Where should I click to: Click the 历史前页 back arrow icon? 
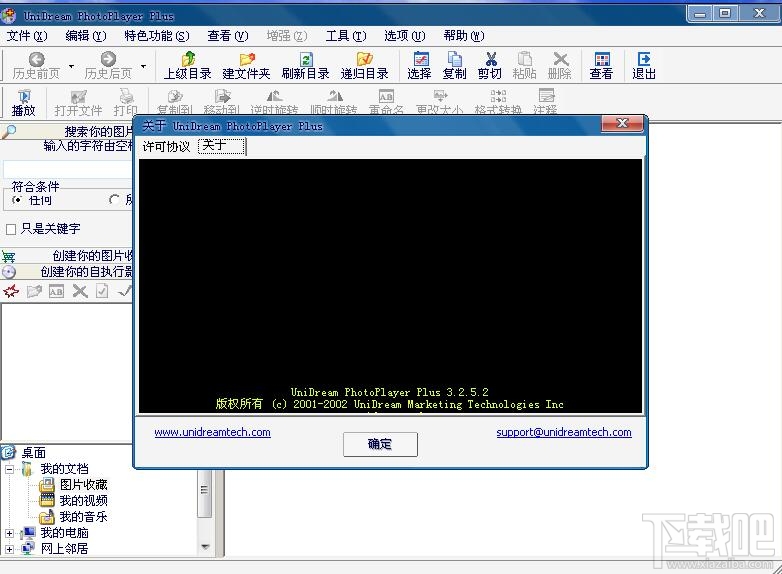tap(36, 59)
